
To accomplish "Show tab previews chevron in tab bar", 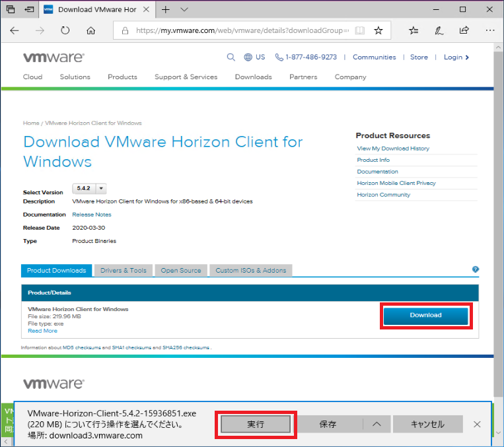I will (x=184, y=10).
